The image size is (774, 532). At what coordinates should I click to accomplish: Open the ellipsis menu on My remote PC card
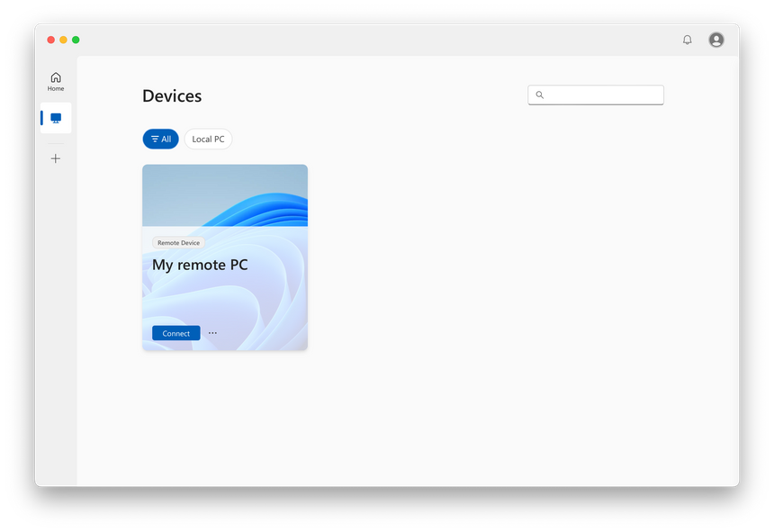point(212,332)
